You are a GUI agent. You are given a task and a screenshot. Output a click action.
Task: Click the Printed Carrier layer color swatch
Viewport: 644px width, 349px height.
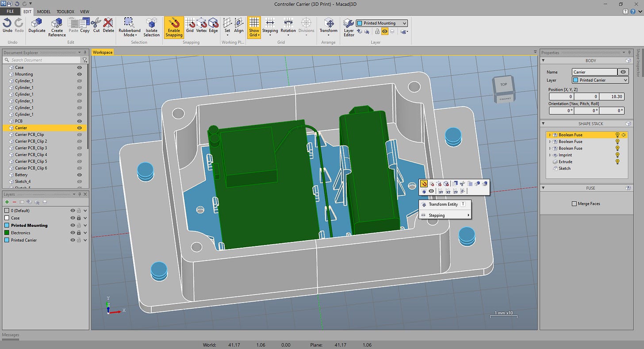7,240
